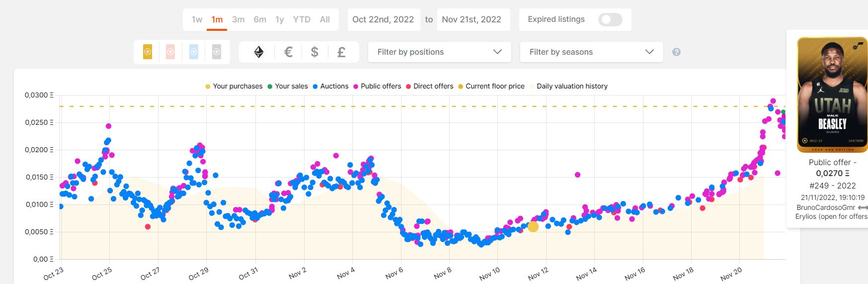The height and width of the screenshot is (284, 868).
Task: Open the help question mark icon
Action: (x=676, y=52)
